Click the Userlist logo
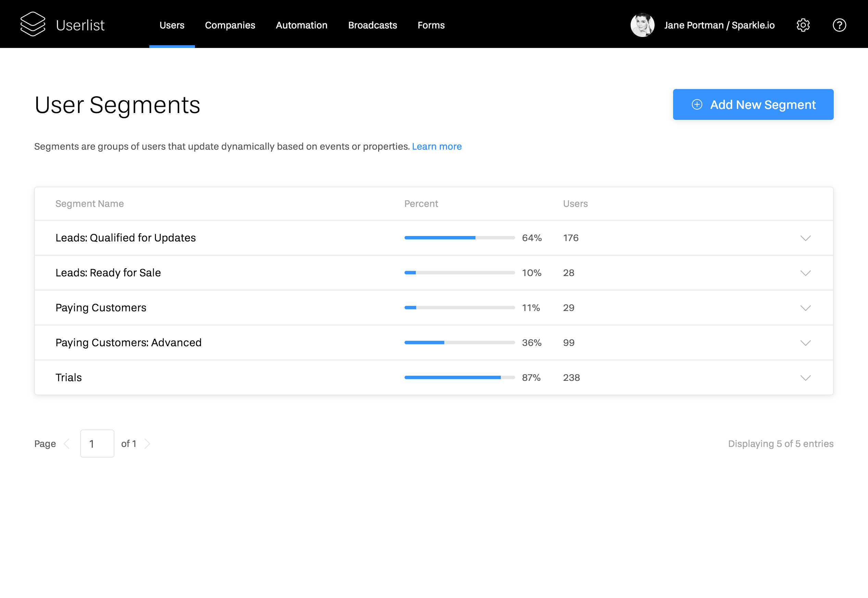 click(63, 24)
